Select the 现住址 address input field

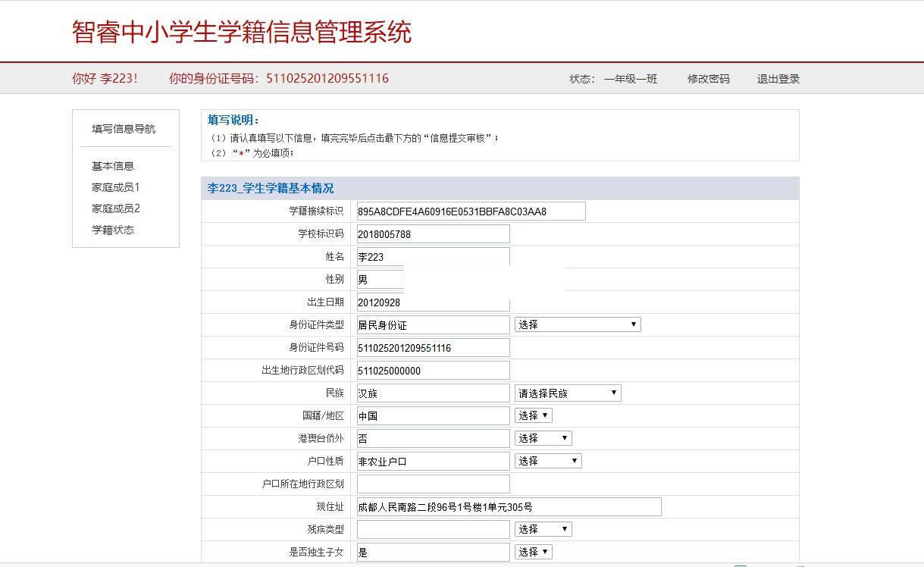508,506
